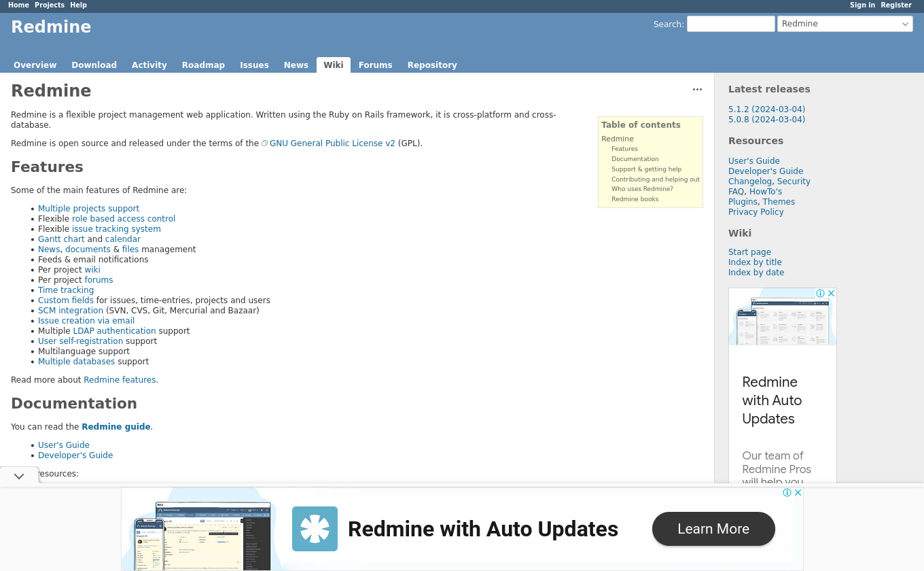Click Home in the top menu

point(18,5)
